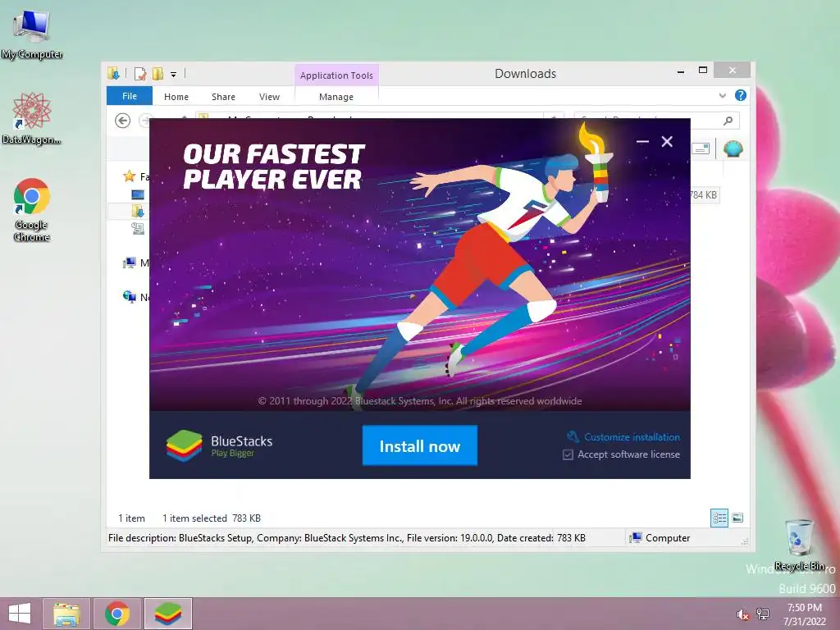Open the taskbar clock showing 7:50 PM
The image size is (840, 630).
(805, 614)
